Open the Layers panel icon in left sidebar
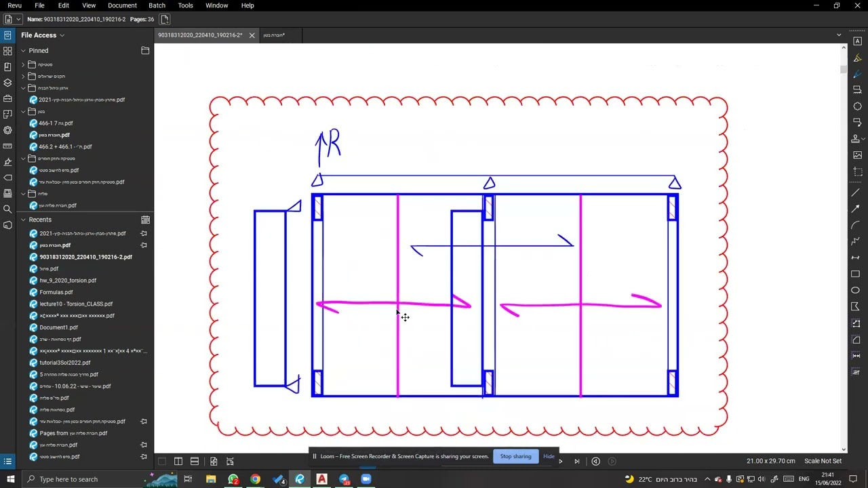The height and width of the screenshot is (488, 868). click(7, 83)
